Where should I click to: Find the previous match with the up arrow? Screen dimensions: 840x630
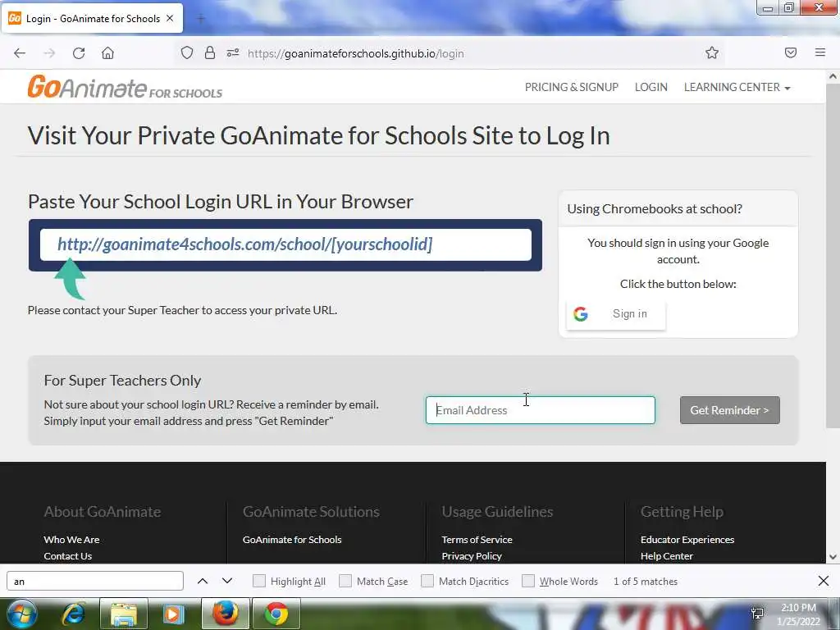point(203,581)
